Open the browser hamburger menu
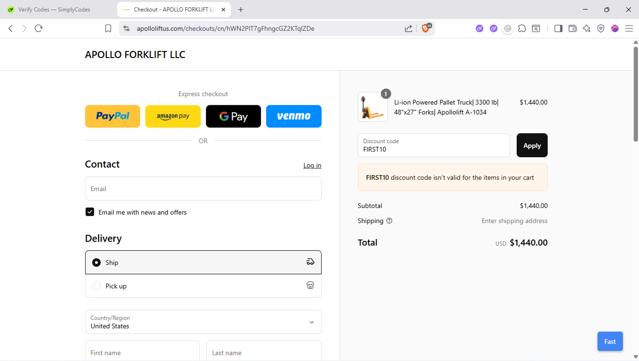Viewport: 639px width, 361px height. click(x=629, y=29)
